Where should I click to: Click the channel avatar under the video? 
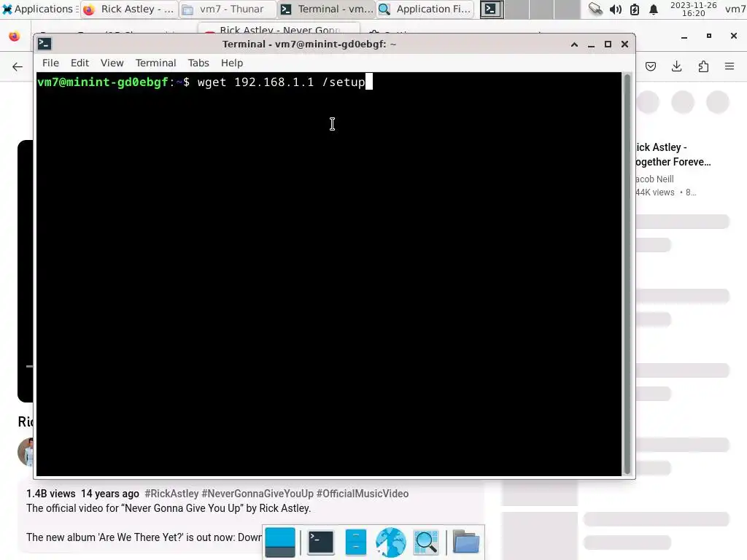tap(26, 451)
